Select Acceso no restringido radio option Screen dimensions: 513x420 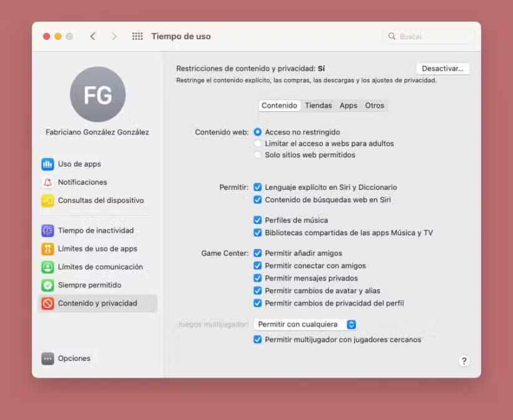(258, 132)
